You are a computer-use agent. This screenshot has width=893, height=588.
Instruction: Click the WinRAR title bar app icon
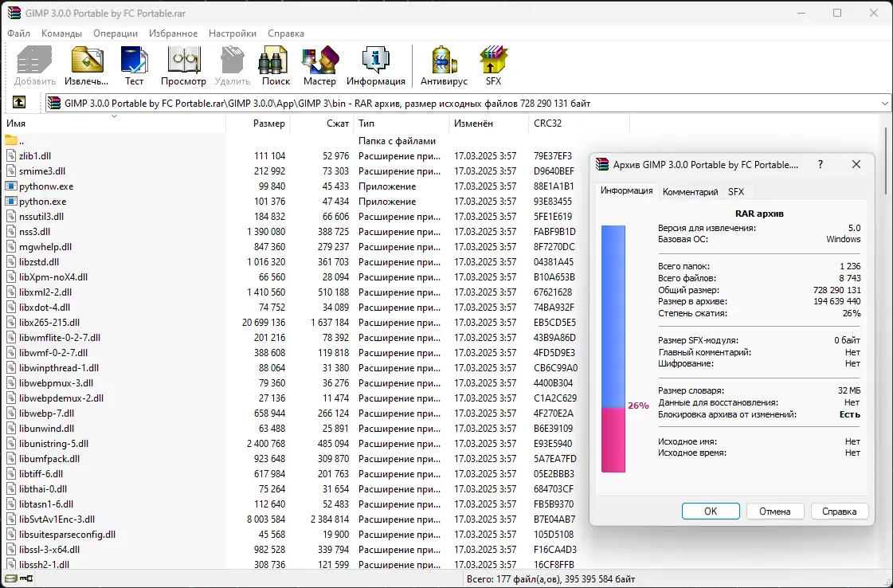tap(14, 13)
